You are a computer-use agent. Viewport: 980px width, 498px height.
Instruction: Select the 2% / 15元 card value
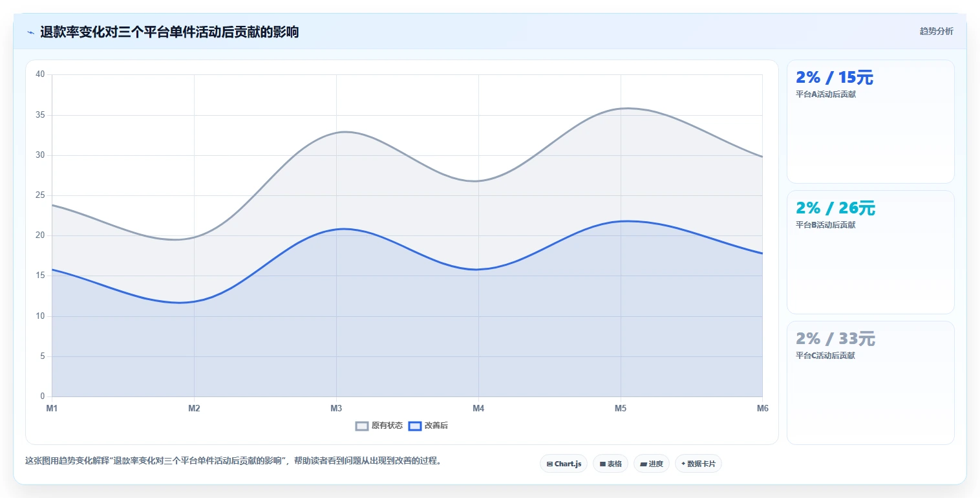(x=835, y=78)
